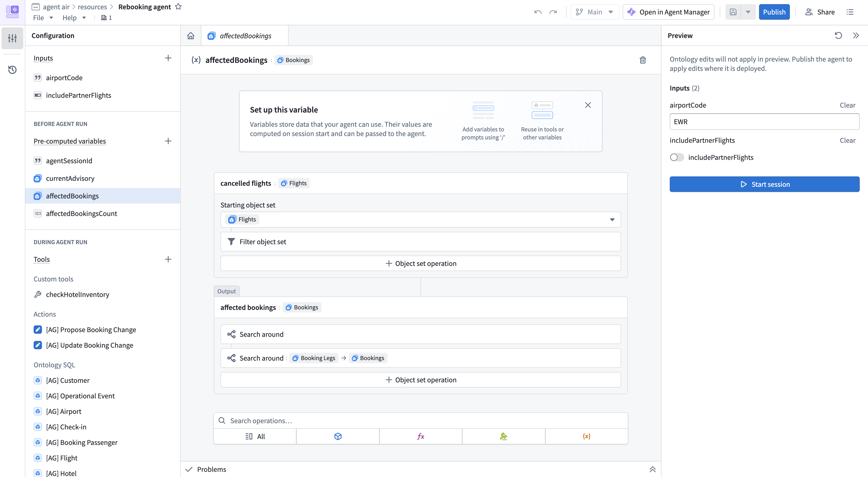
Task: Click the airportCode EWR input field
Action: coord(764,122)
